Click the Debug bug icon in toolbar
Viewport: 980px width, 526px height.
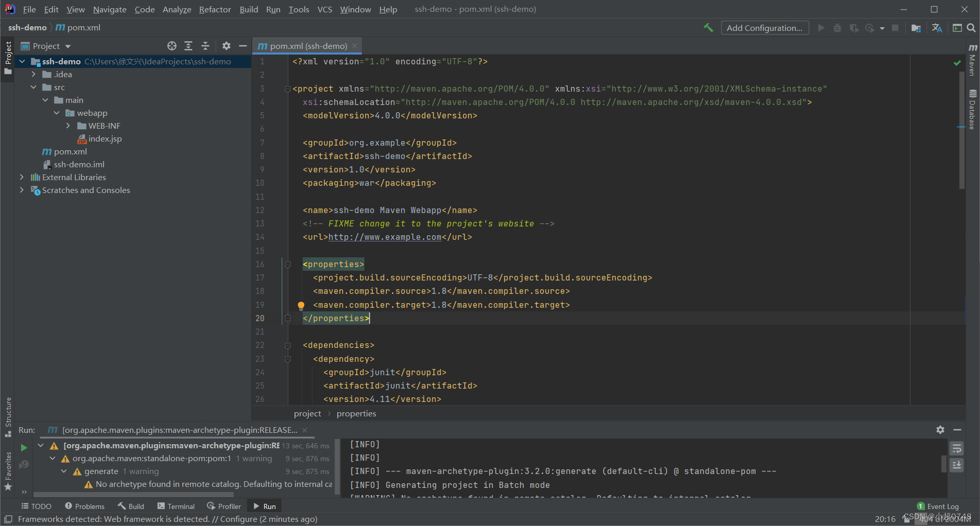click(x=837, y=28)
